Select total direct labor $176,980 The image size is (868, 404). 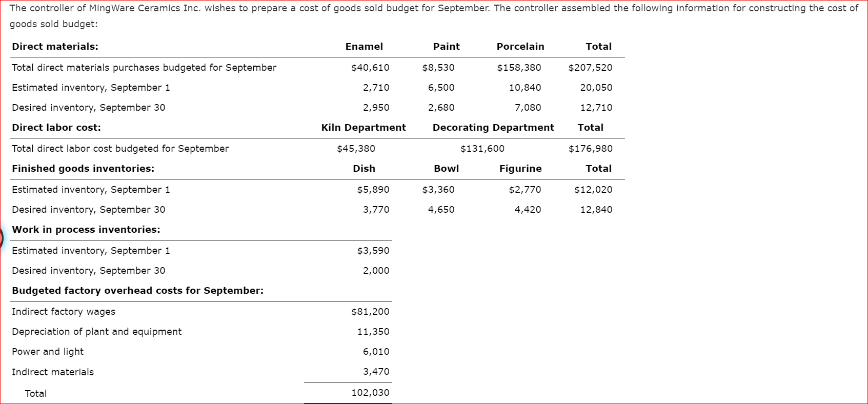(x=590, y=149)
